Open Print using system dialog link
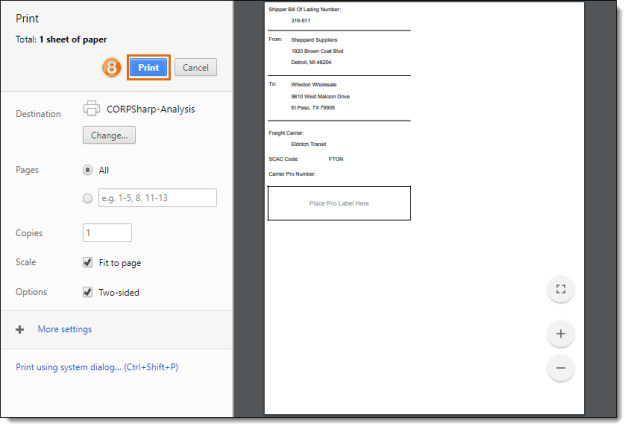Screen dimensions: 628x429 (96, 367)
